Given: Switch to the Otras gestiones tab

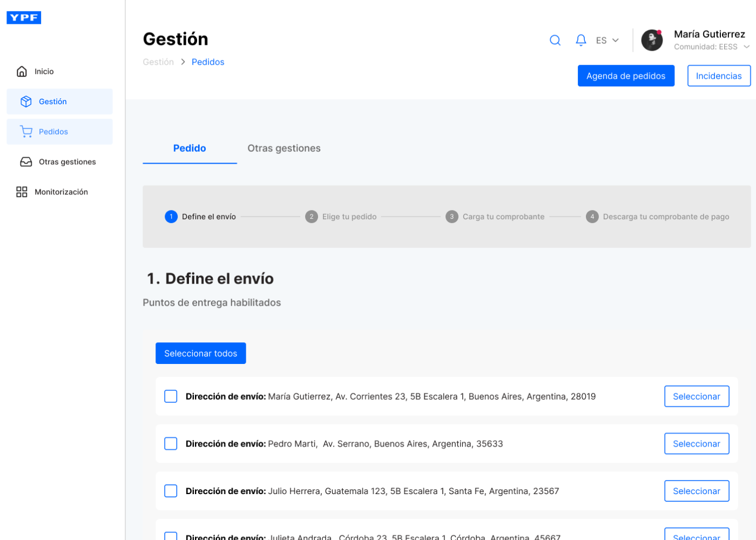Looking at the screenshot, I should tap(284, 148).
